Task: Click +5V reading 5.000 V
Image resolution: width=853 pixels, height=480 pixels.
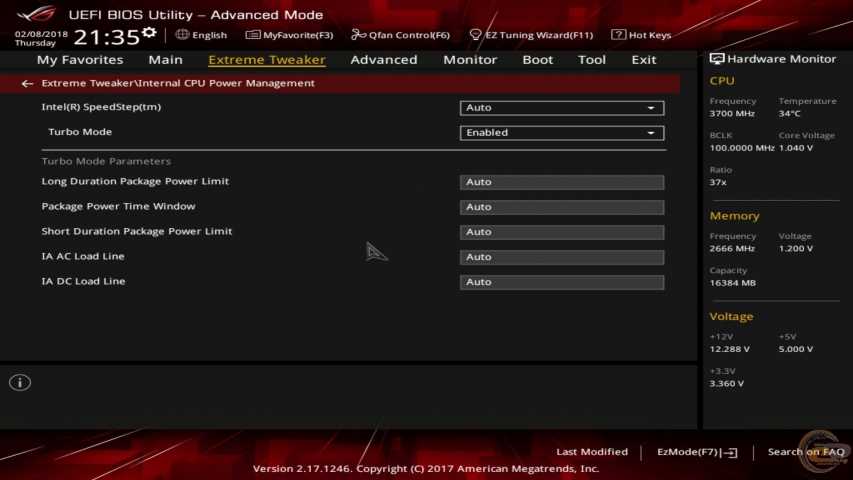Action: (x=796, y=349)
